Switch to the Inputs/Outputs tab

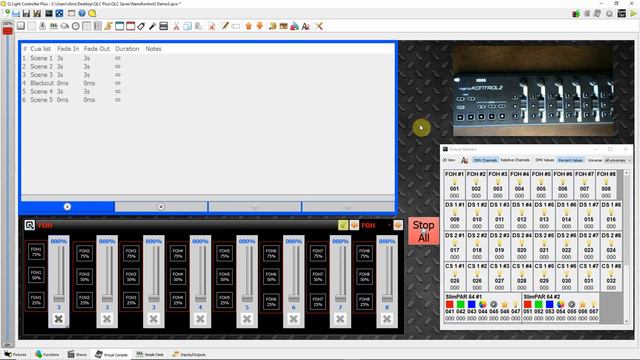189,354
